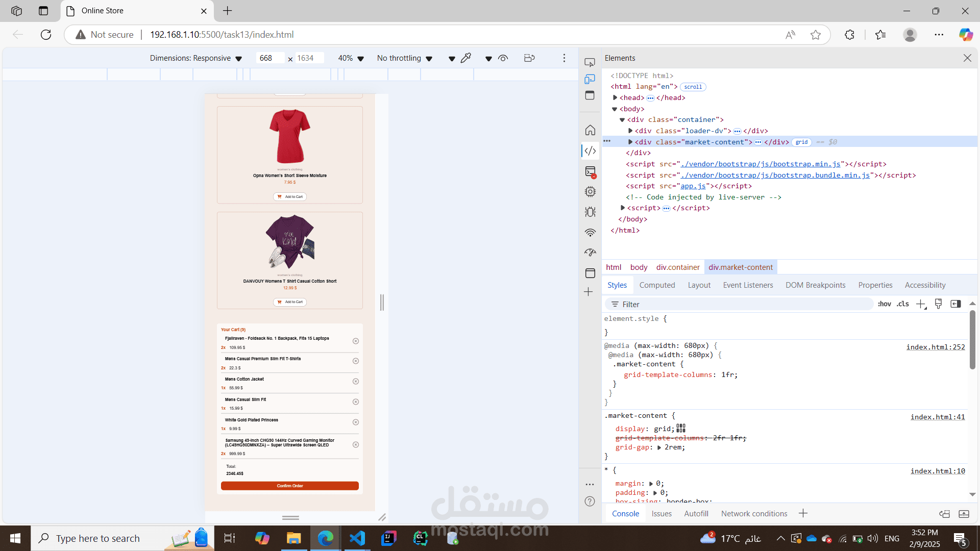This screenshot has width=980, height=551.
Task: Open the Dimensions Responsive dropdown
Action: pyautogui.click(x=195, y=58)
